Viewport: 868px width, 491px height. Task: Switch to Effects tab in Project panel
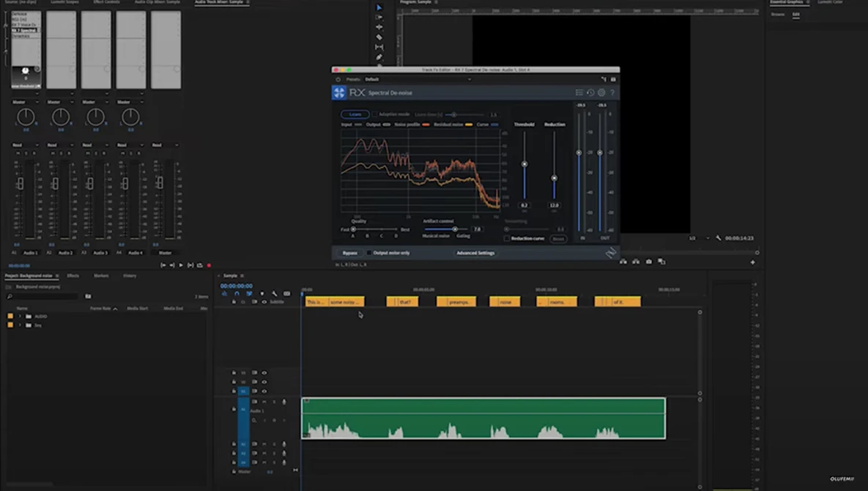73,276
